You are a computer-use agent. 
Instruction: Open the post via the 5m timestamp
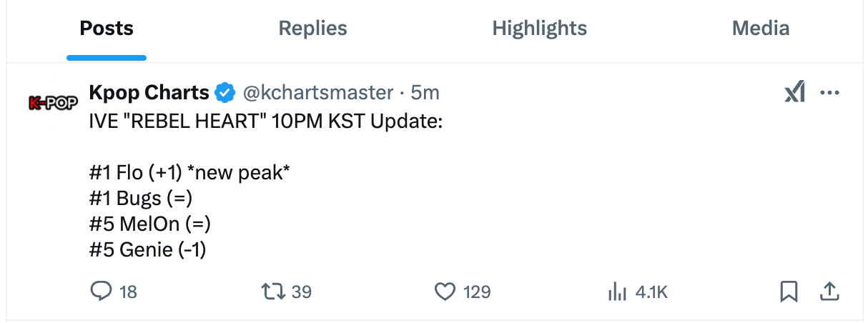(x=425, y=93)
